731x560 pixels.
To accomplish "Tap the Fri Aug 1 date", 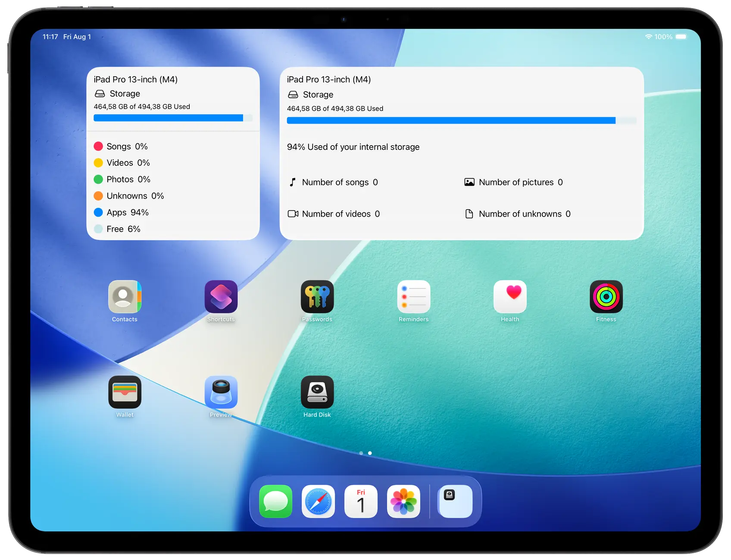I will click(77, 37).
